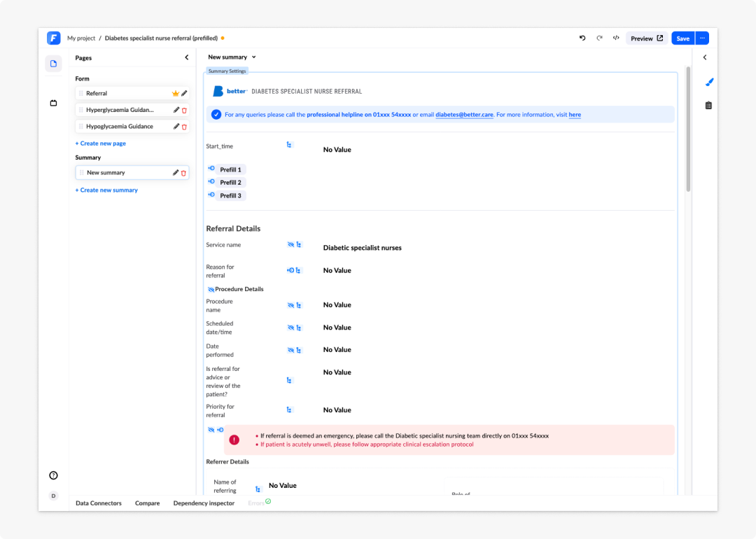This screenshot has height=539, width=756.
Task: Click the tree icon beside Start_time
Action: 289,145
